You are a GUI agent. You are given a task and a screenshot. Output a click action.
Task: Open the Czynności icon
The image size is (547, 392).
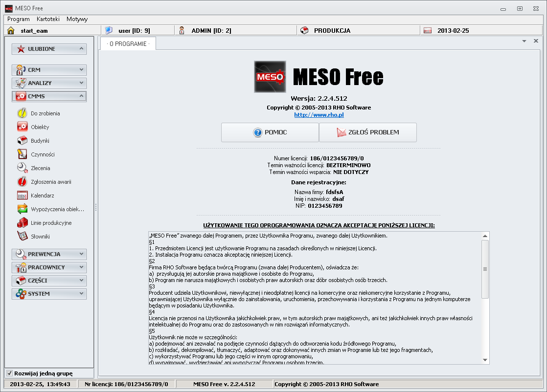[23, 154]
